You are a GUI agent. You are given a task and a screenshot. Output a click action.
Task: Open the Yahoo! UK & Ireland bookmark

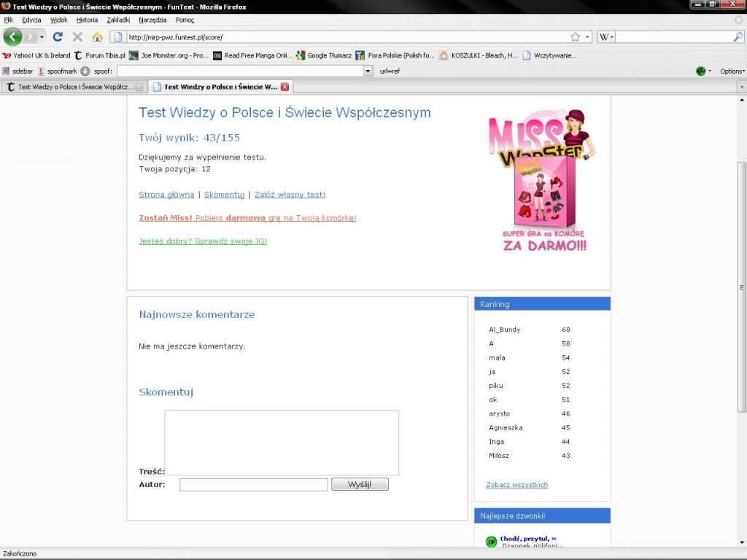click(36, 55)
